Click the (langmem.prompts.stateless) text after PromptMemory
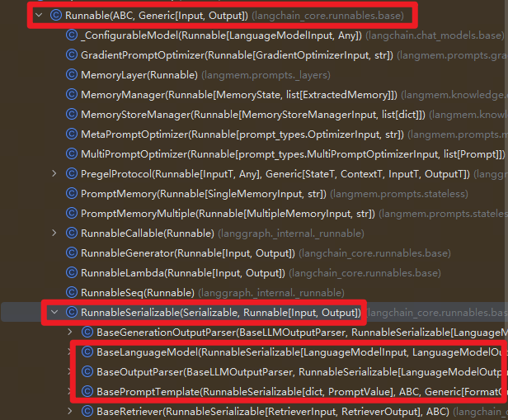This screenshot has width=508, height=420. tap(399, 194)
